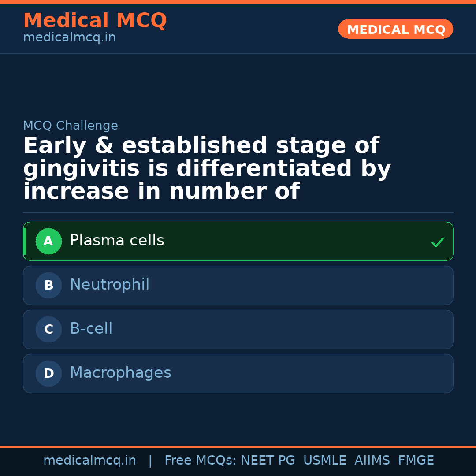
Task: Open medicalmcq.in link in the footer
Action: [89, 461]
